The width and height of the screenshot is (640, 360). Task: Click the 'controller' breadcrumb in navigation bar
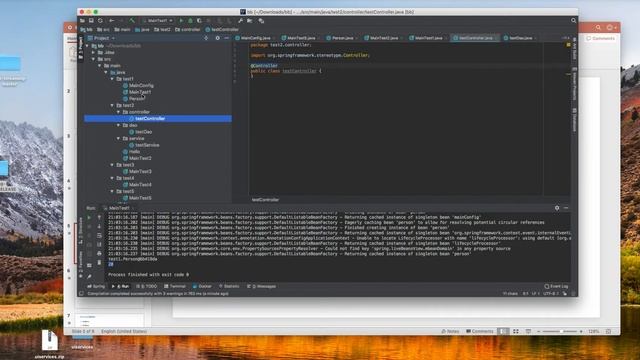point(188,29)
